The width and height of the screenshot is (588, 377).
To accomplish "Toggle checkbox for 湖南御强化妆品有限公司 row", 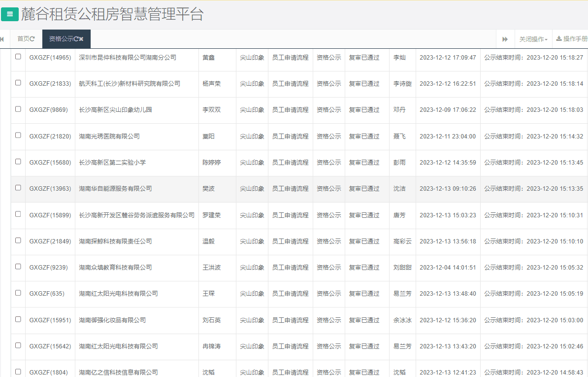I will pyautogui.click(x=18, y=319).
